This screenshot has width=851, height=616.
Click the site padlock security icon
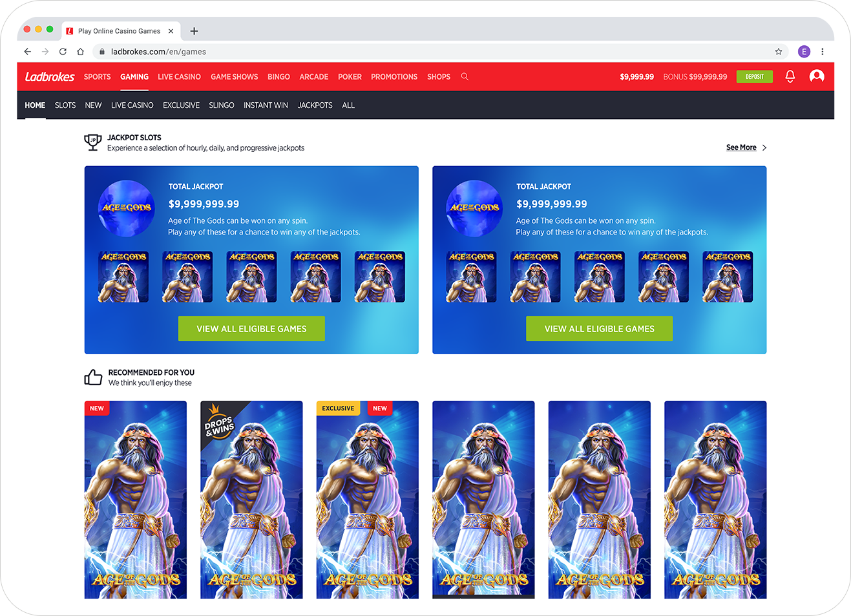[101, 52]
